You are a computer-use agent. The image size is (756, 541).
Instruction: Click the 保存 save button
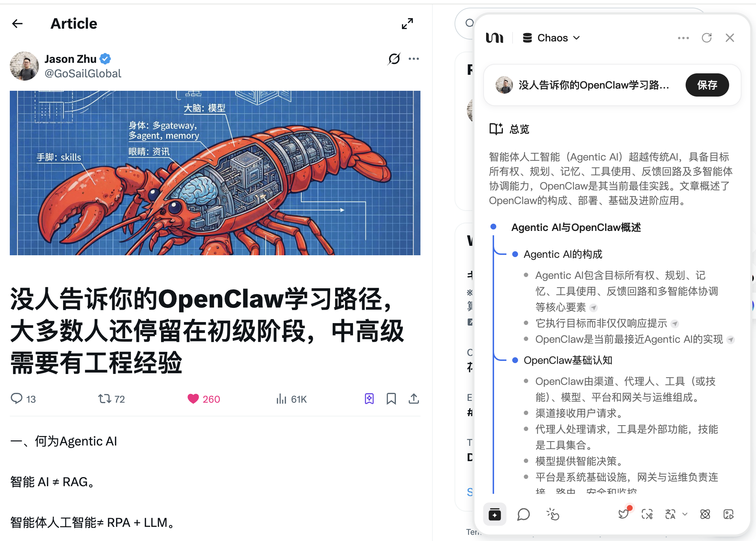[x=707, y=85]
